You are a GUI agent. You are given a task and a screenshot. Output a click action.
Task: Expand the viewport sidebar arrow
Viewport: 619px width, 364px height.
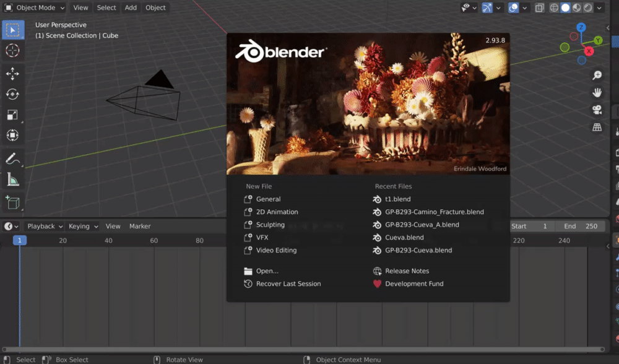pyautogui.click(x=608, y=28)
